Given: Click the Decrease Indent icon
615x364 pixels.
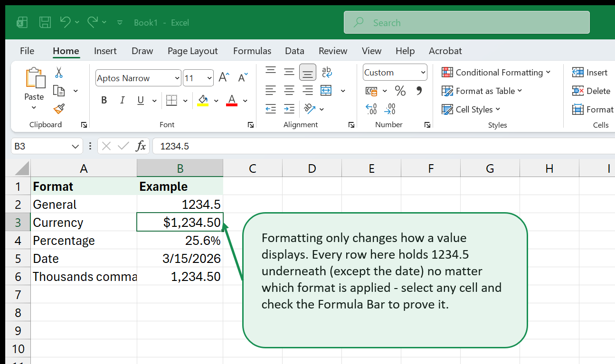Looking at the screenshot, I should (271, 109).
